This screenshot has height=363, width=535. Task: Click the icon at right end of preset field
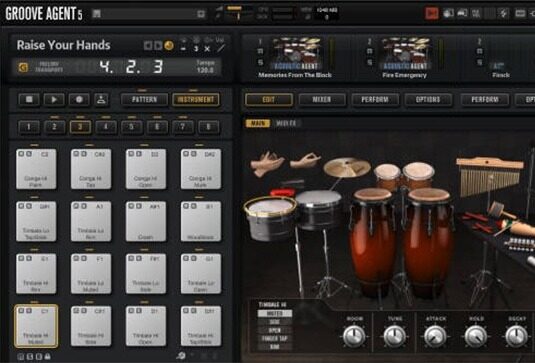click(201, 14)
